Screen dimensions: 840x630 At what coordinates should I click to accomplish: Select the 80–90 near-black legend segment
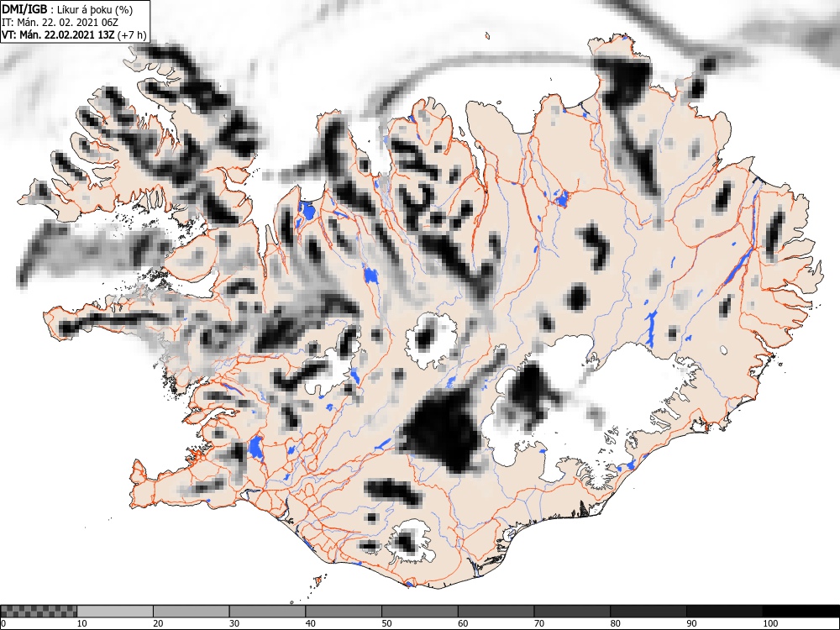[x=648, y=612]
